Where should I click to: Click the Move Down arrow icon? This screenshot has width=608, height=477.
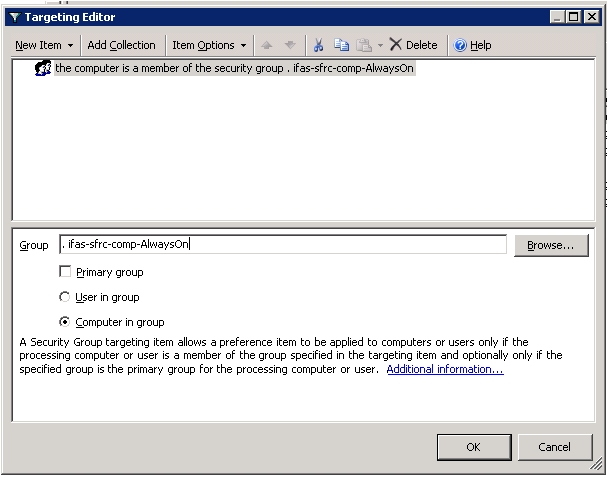pyautogui.click(x=290, y=45)
